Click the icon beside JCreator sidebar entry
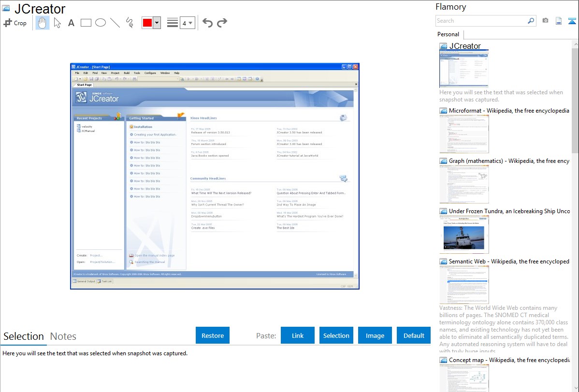Viewport: 579px width, 392px height. point(444,46)
